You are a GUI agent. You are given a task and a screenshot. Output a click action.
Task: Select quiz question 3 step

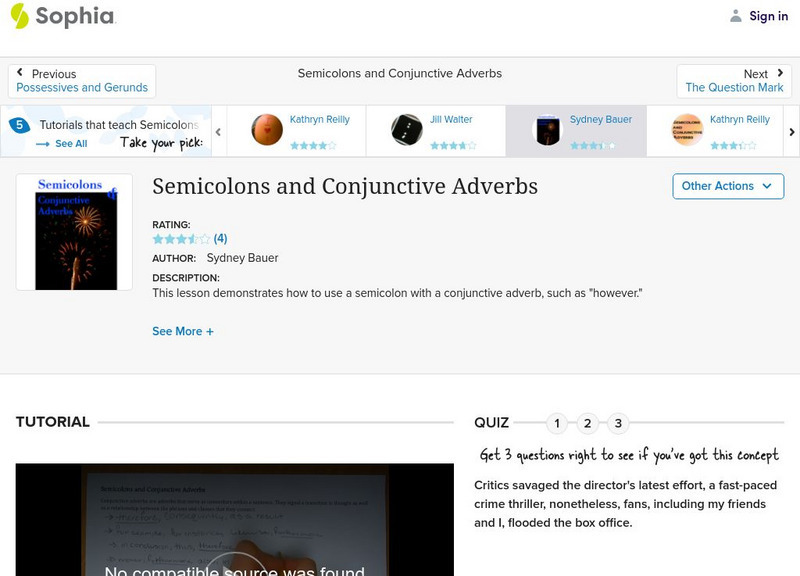pyautogui.click(x=617, y=423)
